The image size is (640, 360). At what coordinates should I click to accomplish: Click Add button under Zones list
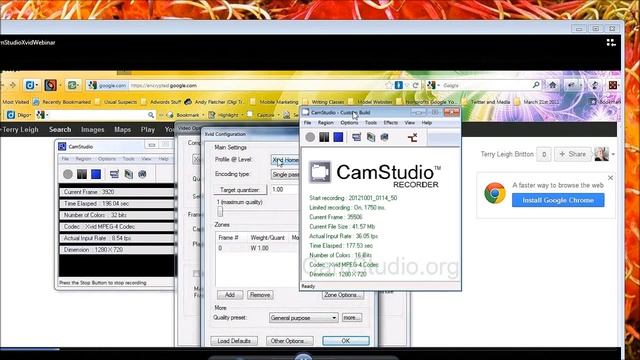coord(230,295)
